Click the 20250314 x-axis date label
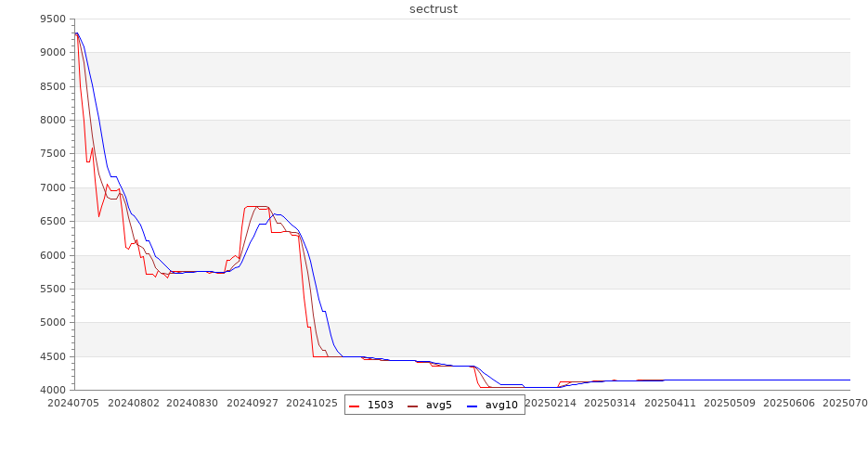Viewport: 868px width, 464px height. pos(610,404)
